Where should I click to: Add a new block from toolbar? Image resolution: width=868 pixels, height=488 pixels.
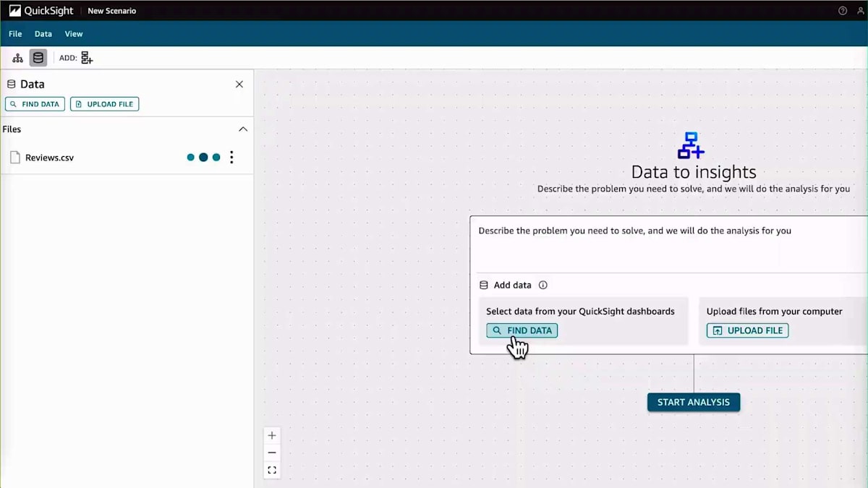click(87, 58)
